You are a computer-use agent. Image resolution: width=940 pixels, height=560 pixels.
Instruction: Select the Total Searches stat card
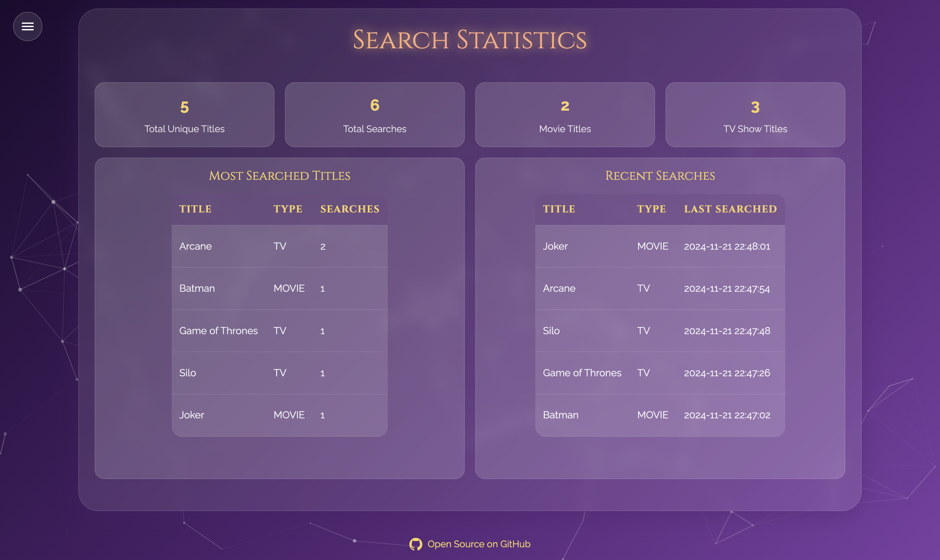tap(375, 114)
